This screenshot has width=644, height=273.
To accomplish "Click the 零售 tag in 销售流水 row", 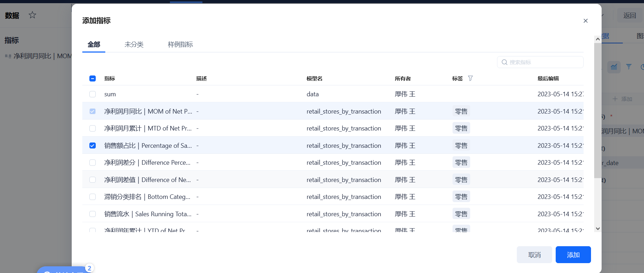I will pos(461,214).
